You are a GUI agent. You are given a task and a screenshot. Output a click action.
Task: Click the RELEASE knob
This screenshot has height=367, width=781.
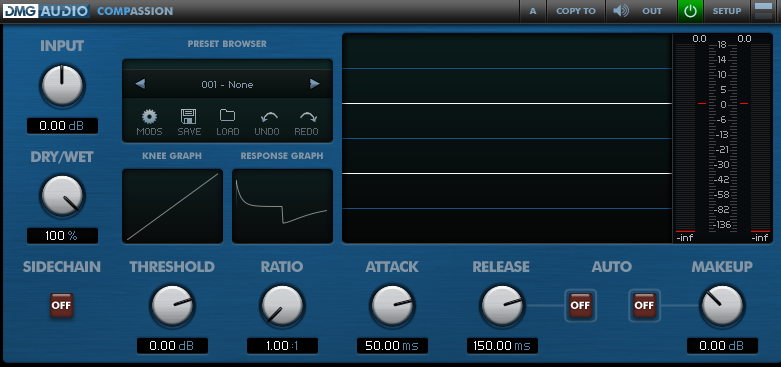point(502,306)
